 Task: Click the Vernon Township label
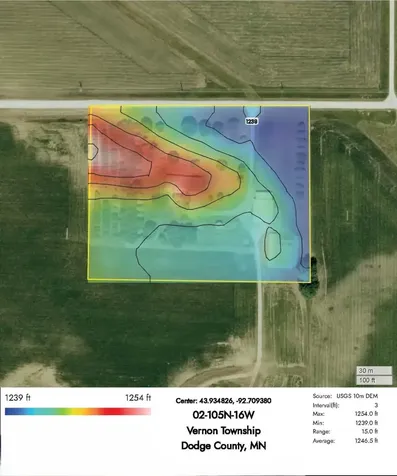coord(223,430)
